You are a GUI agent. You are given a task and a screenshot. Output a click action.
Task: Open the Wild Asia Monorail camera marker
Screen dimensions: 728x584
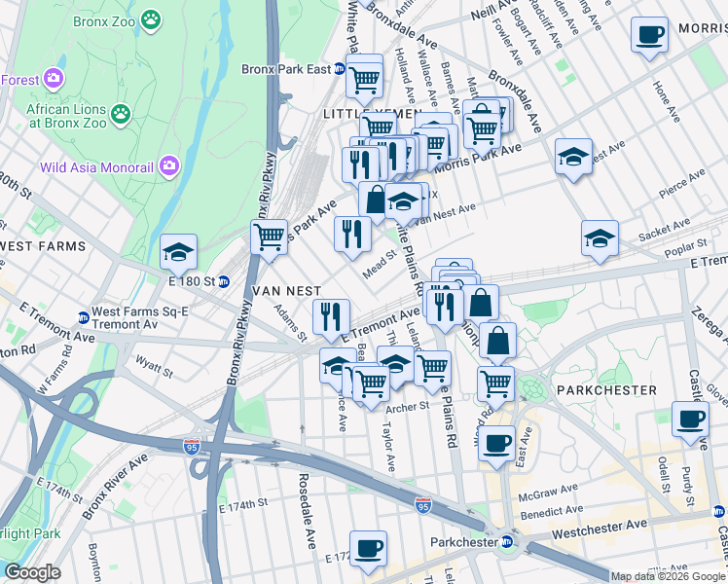(169, 165)
